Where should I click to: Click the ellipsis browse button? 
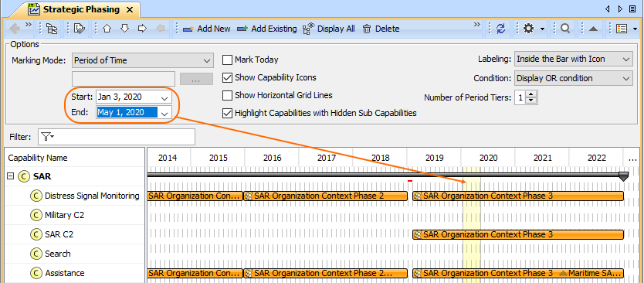pyautogui.click(x=196, y=79)
